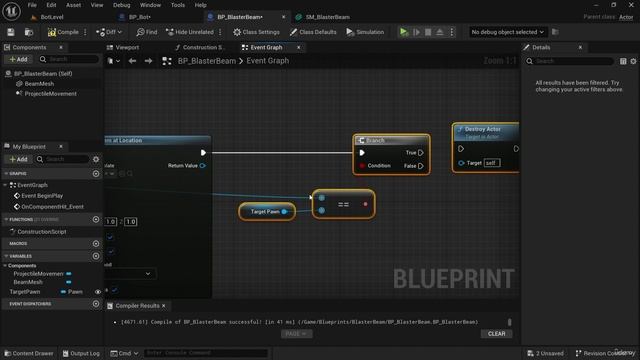Screen dimensions: 640x360
Task: Open the Debug menu
Action: 122,5
